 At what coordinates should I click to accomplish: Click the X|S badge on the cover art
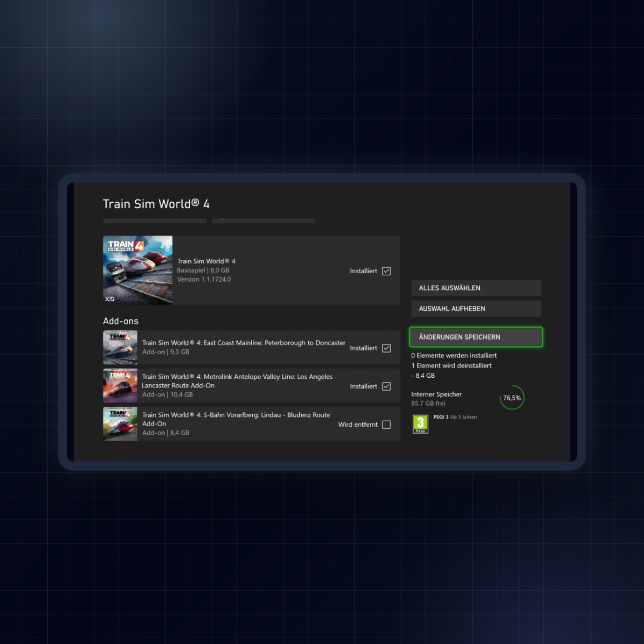coord(109,299)
